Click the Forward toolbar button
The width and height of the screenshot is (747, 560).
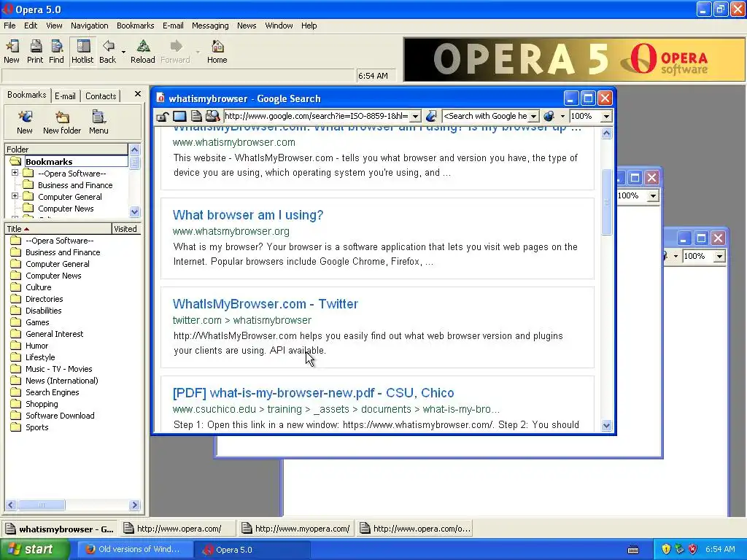pos(175,52)
